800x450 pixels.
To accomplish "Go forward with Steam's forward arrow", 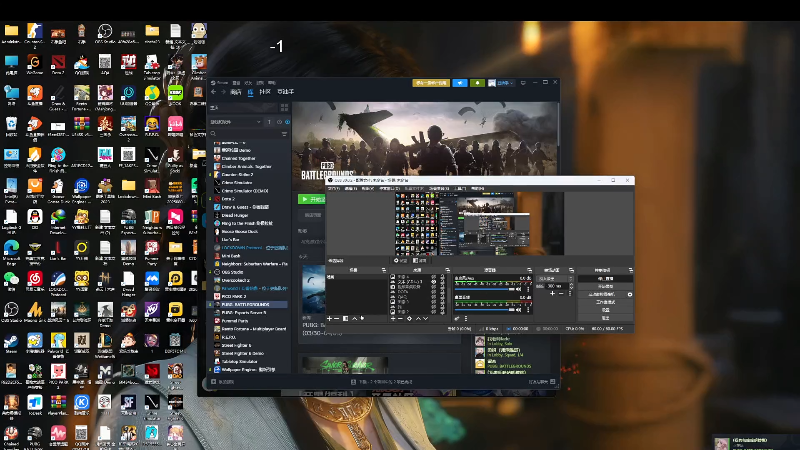I will pyautogui.click(x=223, y=92).
